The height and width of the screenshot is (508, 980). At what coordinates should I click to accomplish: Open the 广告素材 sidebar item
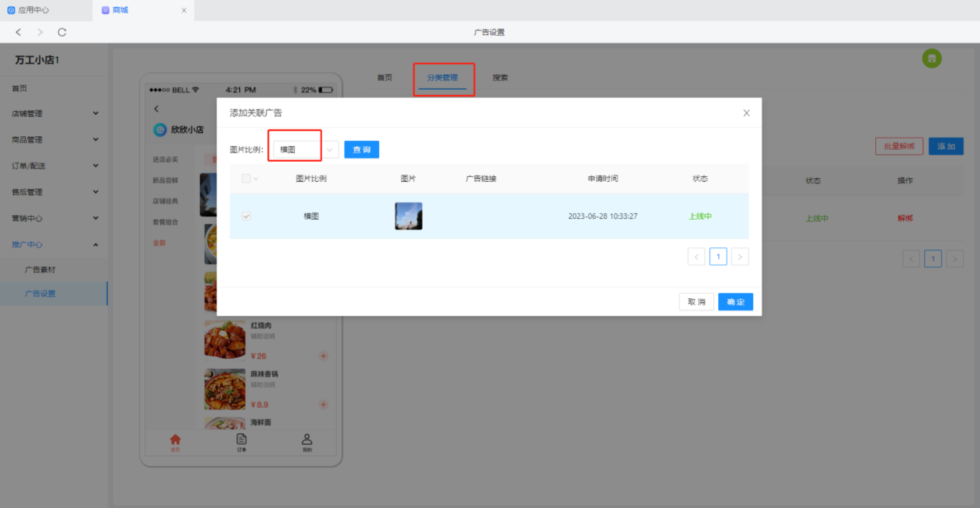(x=40, y=270)
